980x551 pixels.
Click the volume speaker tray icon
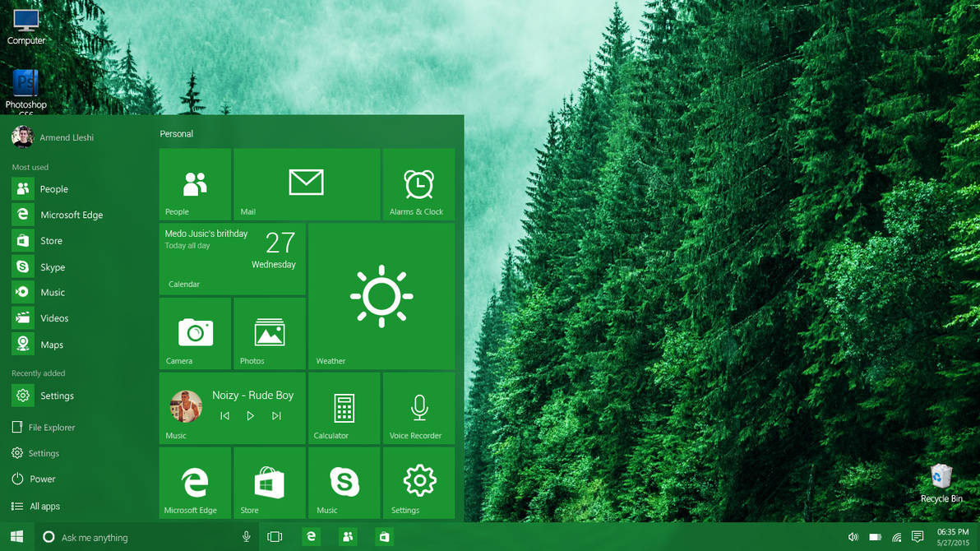[853, 537]
